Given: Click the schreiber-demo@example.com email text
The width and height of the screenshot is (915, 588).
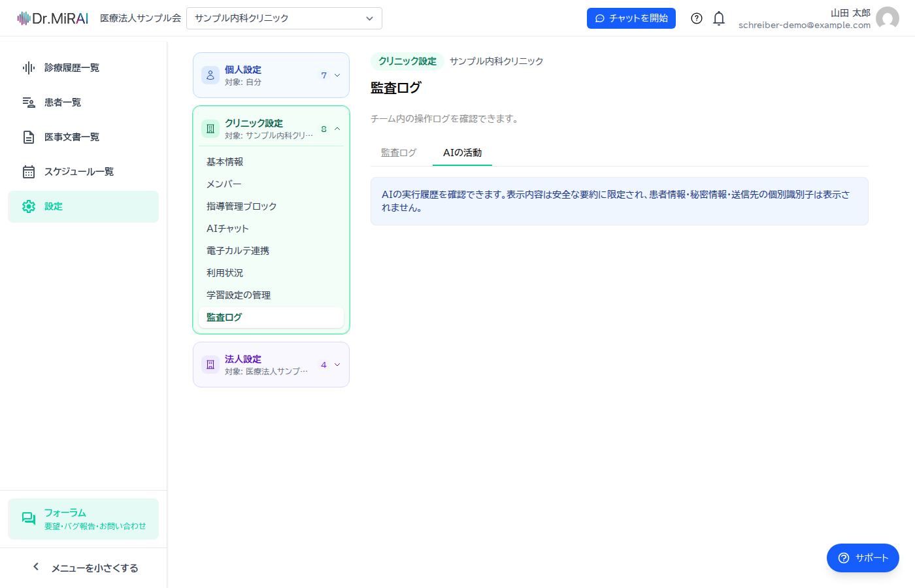Looking at the screenshot, I should coord(805,25).
